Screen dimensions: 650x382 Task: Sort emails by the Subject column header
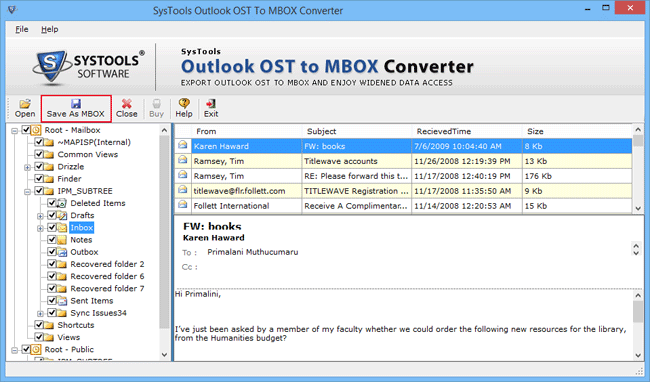point(357,131)
